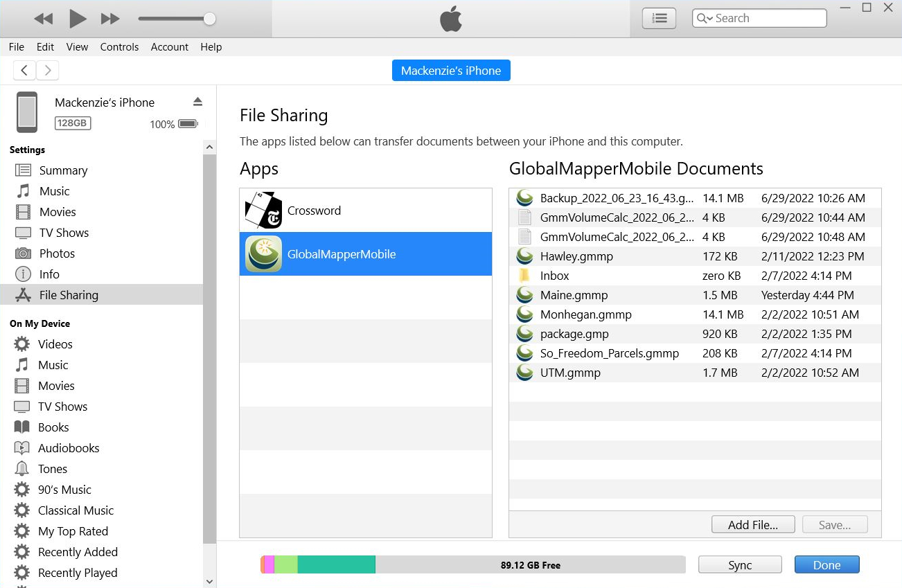Open the Search field dropdown magnifier
Screen dimensions: 902x588
point(705,19)
